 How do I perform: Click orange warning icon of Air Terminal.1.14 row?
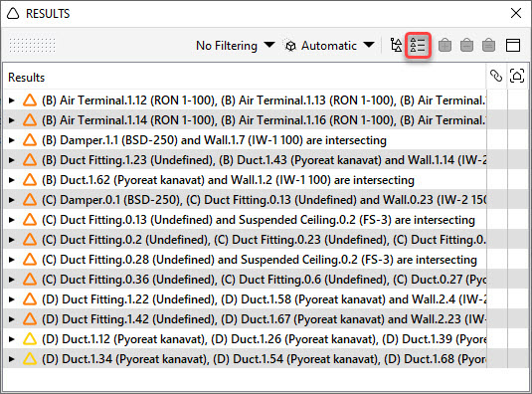pyautogui.click(x=30, y=119)
